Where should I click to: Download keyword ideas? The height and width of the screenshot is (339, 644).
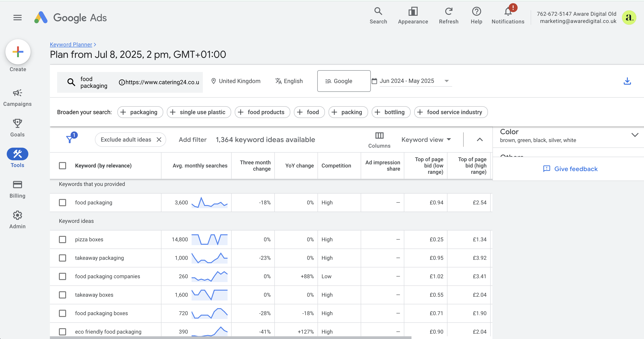627,81
